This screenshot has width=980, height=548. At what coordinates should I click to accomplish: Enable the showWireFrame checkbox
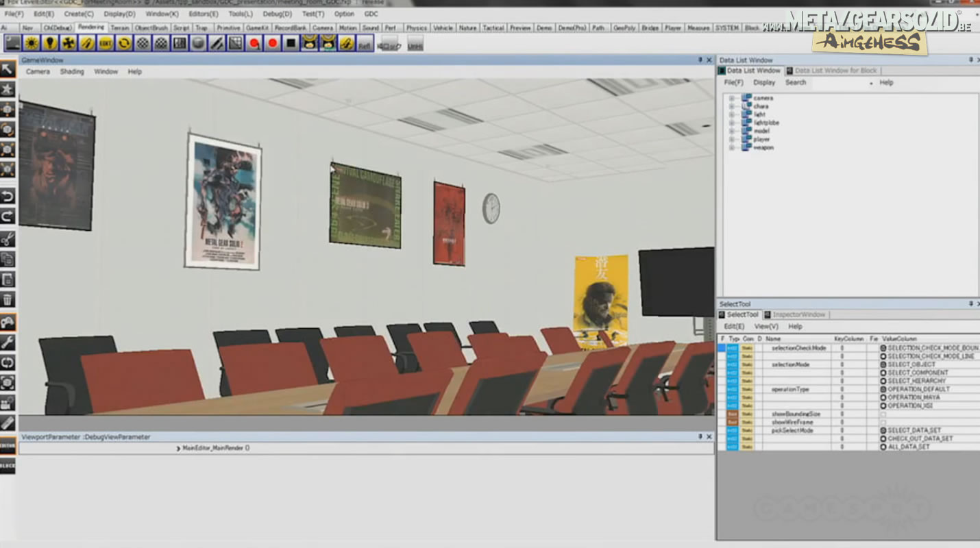(x=883, y=422)
